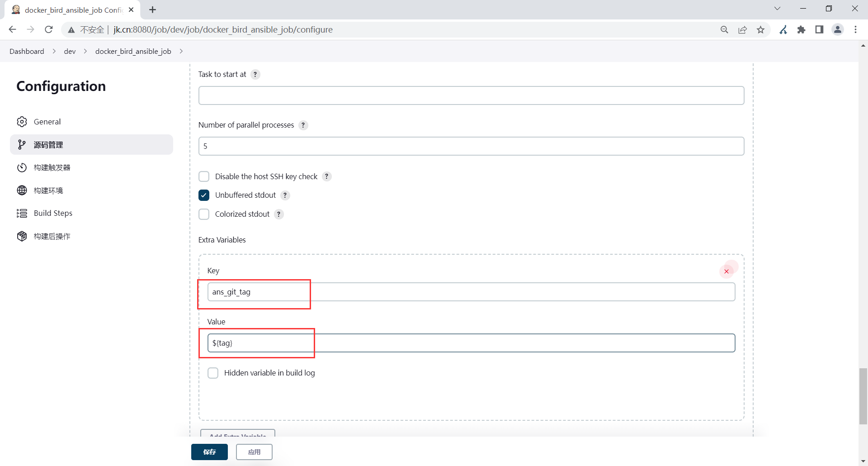868x466 pixels.
Task: Open browser extensions puzzle icon
Action: [801, 30]
